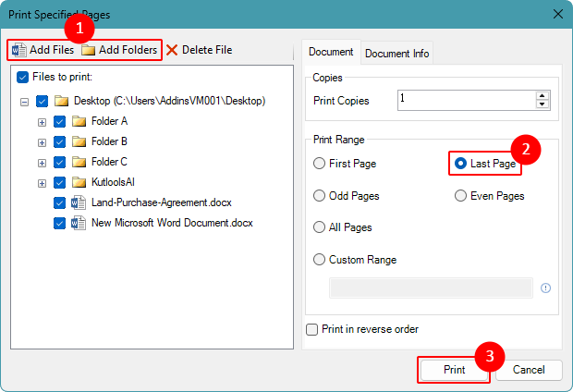Select New Microsoft Word Document.docx file name
Viewport: 573px width, 392px height.
pos(172,223)
